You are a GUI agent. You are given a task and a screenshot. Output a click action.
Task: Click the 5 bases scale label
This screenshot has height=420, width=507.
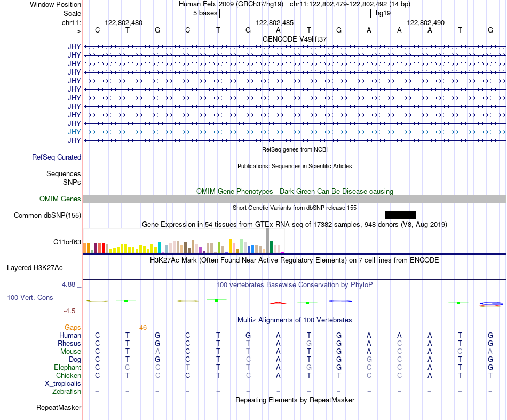tap(205, 13)
